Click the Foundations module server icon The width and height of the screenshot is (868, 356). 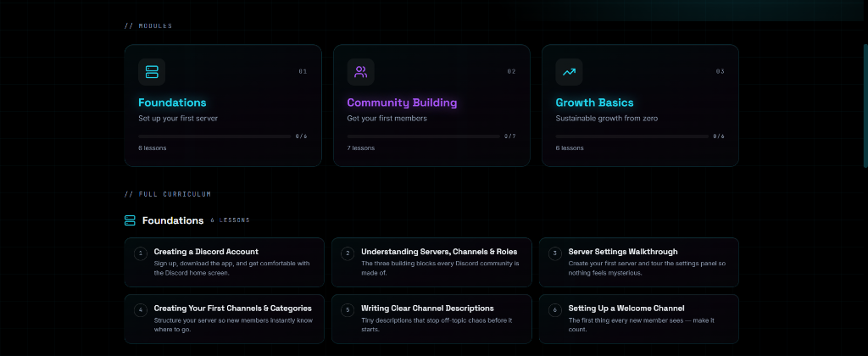[152, 72]
